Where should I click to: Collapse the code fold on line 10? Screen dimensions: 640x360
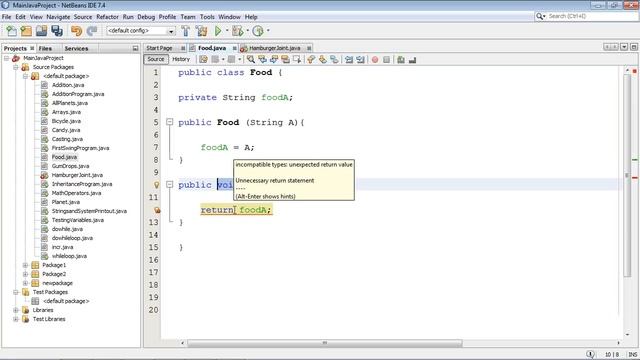click(x=169, y=184)
